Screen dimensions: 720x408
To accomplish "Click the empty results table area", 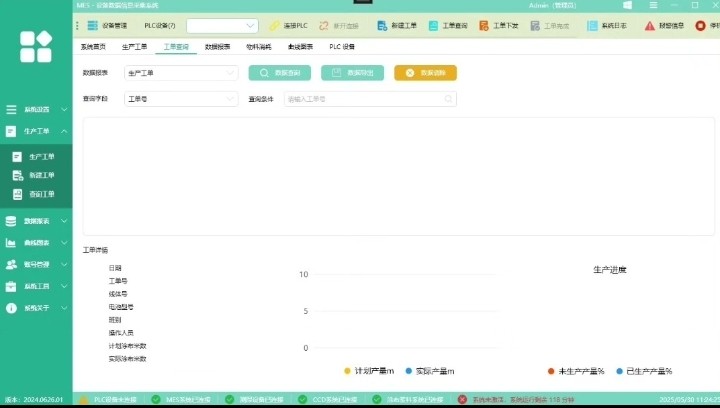I will tap(399, 176).
